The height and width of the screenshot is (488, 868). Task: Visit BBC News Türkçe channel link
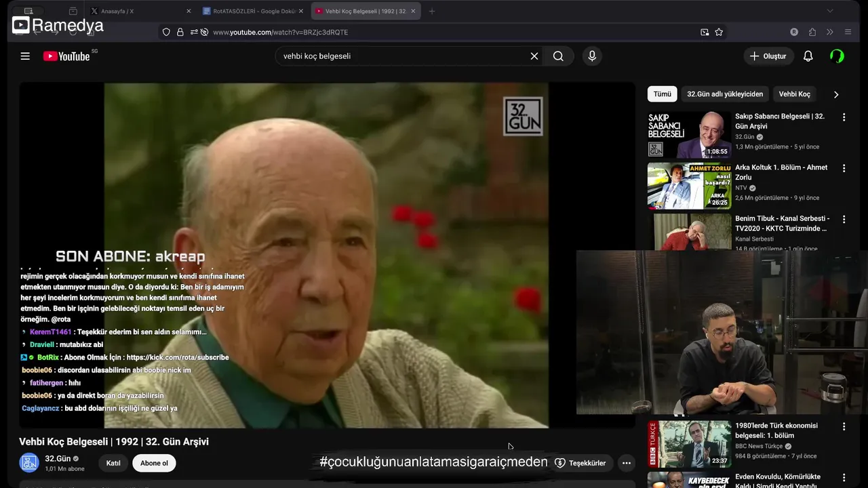(x=759, y=446)
